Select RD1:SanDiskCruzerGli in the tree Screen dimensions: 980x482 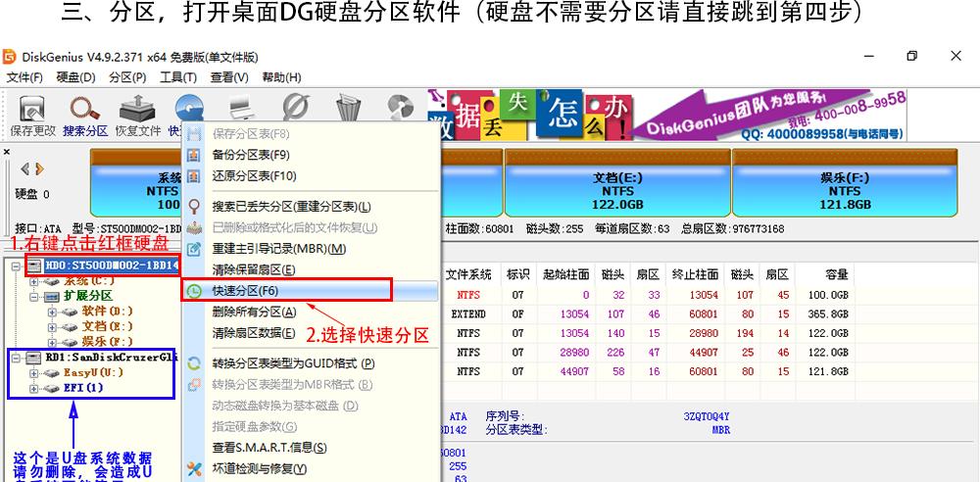(112, 358)
